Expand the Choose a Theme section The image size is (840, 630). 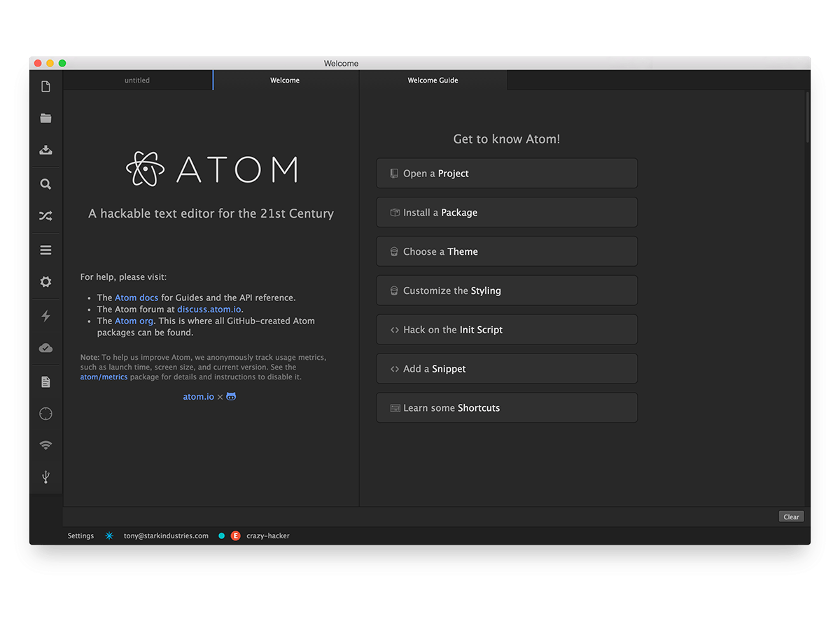(x=507, y=252)
